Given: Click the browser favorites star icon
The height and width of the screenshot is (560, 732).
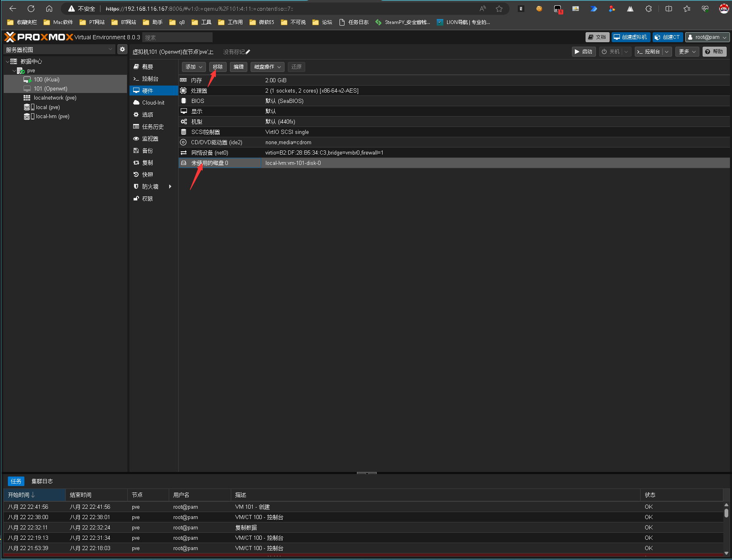Looking at the screenshot, I should (499, 9).
